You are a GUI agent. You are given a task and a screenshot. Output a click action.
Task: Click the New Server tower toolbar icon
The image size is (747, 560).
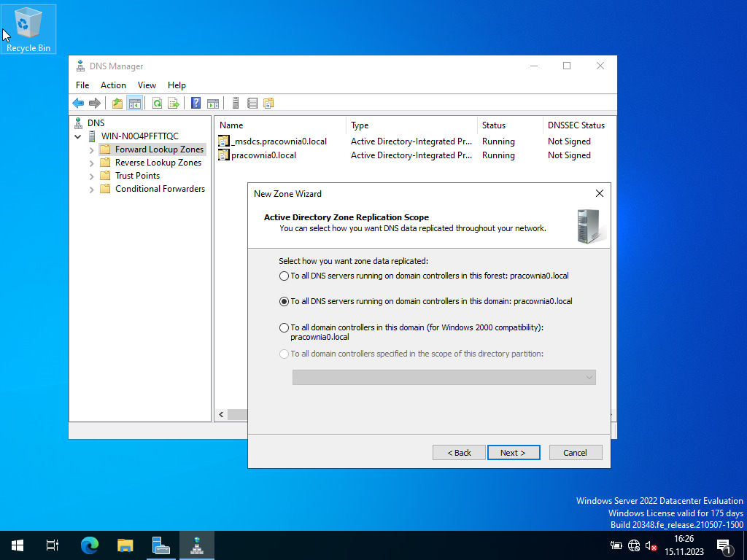click(x=236, y=103)
